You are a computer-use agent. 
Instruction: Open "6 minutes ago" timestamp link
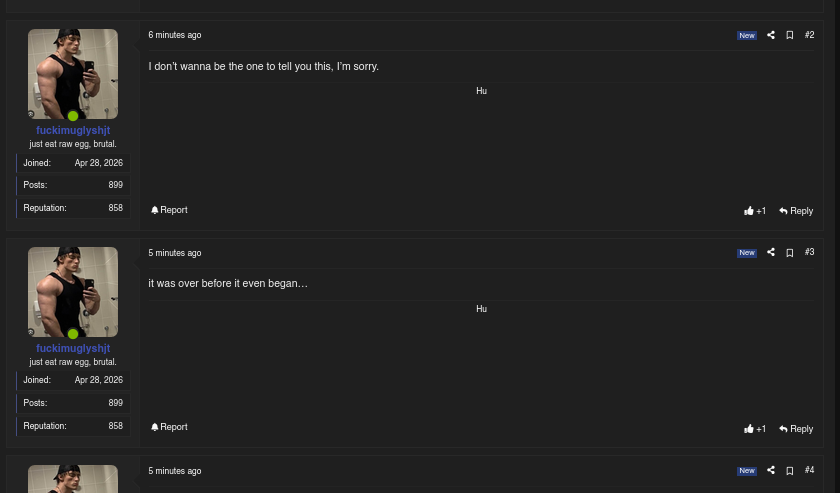(175, 35)
